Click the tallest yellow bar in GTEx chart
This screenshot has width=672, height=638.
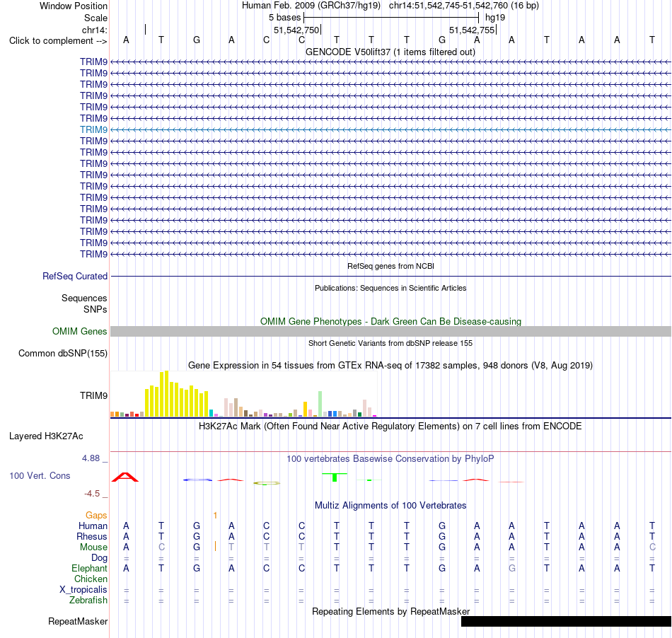(x=167, y=394)
